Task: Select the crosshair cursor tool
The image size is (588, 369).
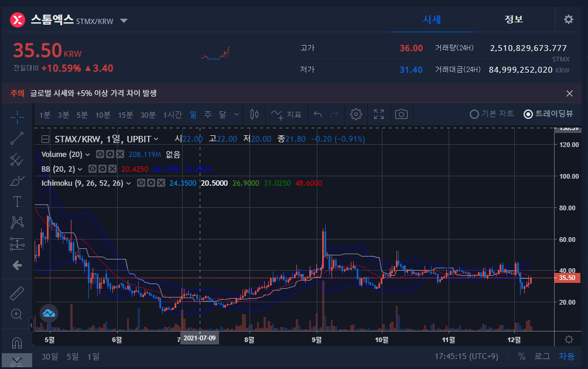Action: (x=17, y=117)
